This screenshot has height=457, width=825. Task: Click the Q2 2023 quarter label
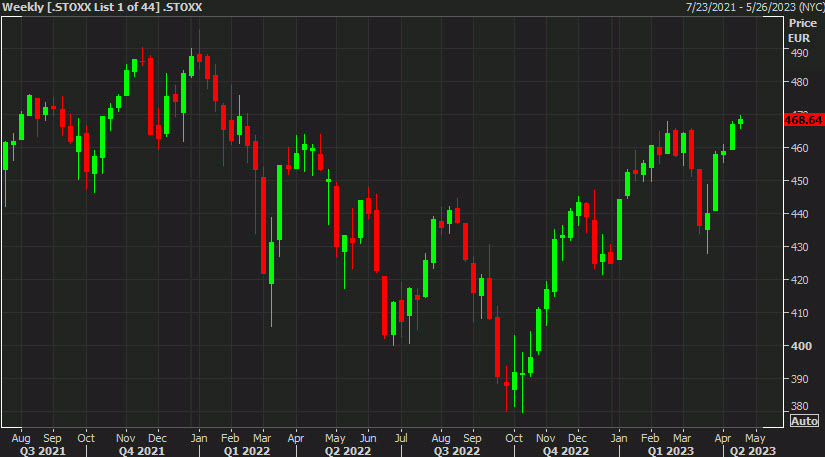pos(752,451)
